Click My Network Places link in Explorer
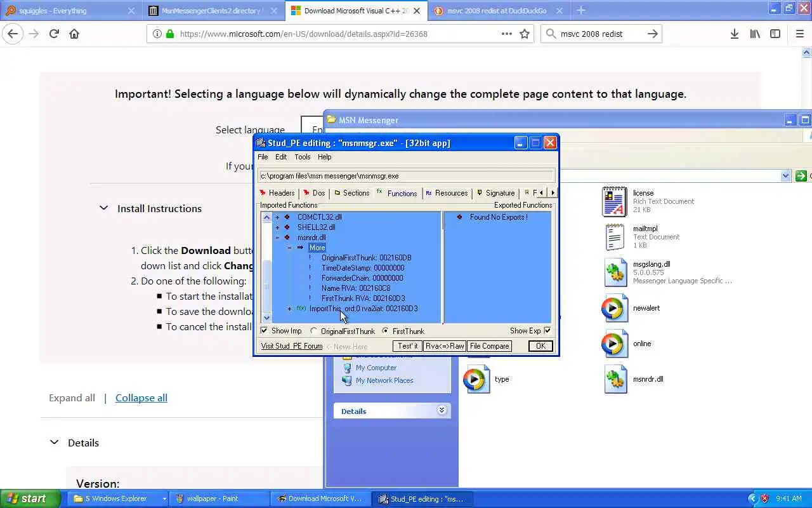 pos(384,380)
